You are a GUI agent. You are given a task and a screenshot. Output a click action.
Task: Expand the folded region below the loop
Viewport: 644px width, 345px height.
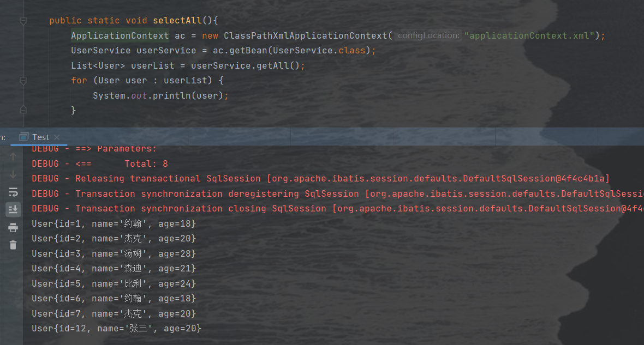coord(23,109)
